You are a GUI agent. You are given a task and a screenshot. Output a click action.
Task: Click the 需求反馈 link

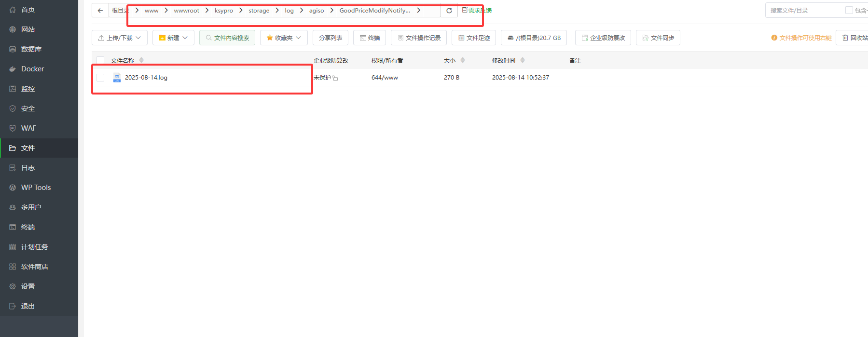(x=477, y=10)
